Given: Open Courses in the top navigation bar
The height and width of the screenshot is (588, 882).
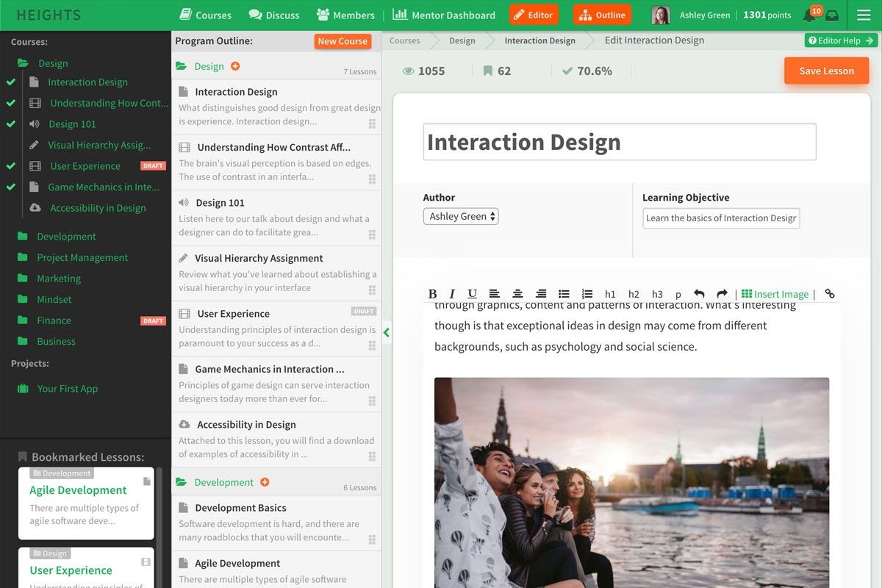Looking at the screenshot, I should pyautogui.click(x=205, y=15).
